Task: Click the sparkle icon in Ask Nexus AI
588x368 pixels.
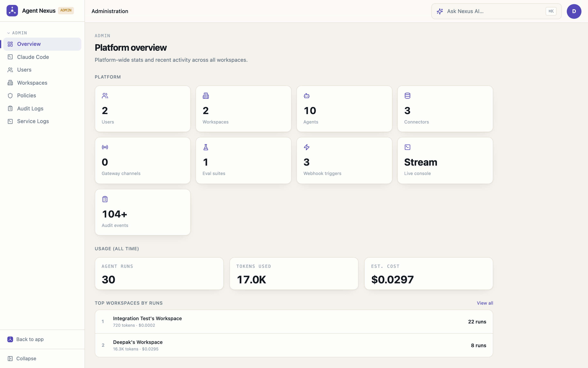Action: click(440, 11)
